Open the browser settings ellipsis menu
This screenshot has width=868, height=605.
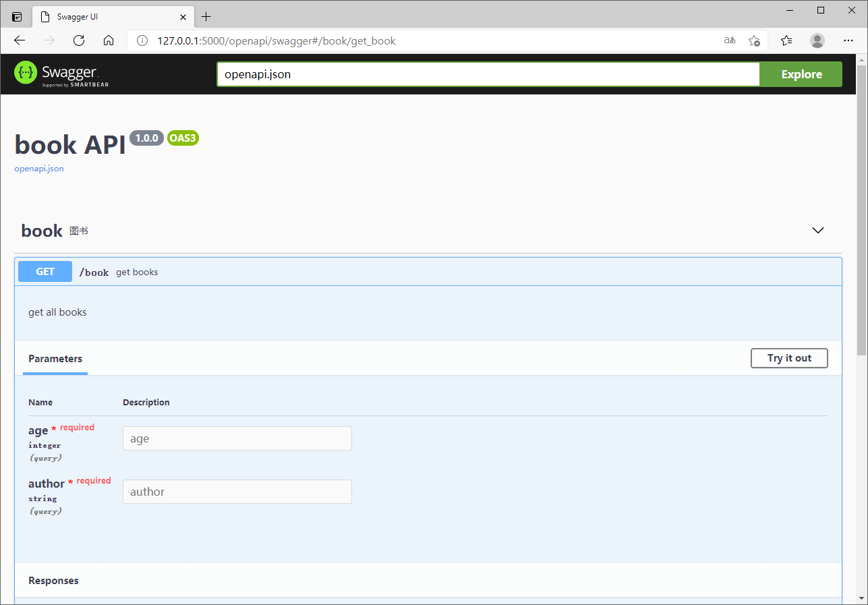click(x=848, y=40)
